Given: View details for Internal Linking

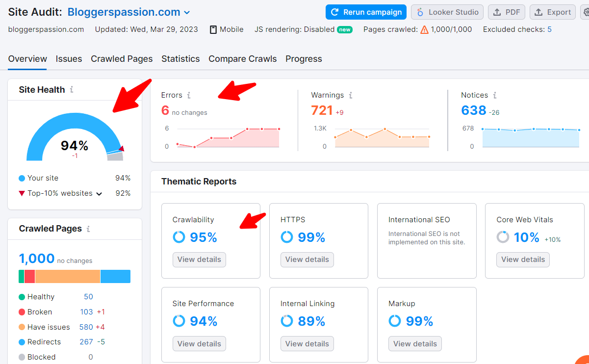Looking at the screenshot, I should coord(307,343).
